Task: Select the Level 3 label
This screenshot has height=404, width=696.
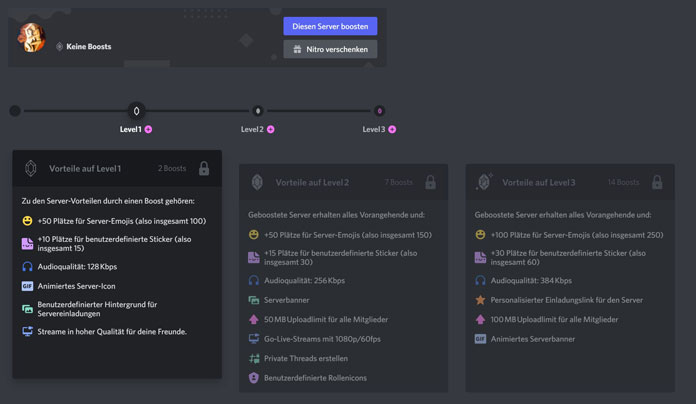Action: [374, 129]
